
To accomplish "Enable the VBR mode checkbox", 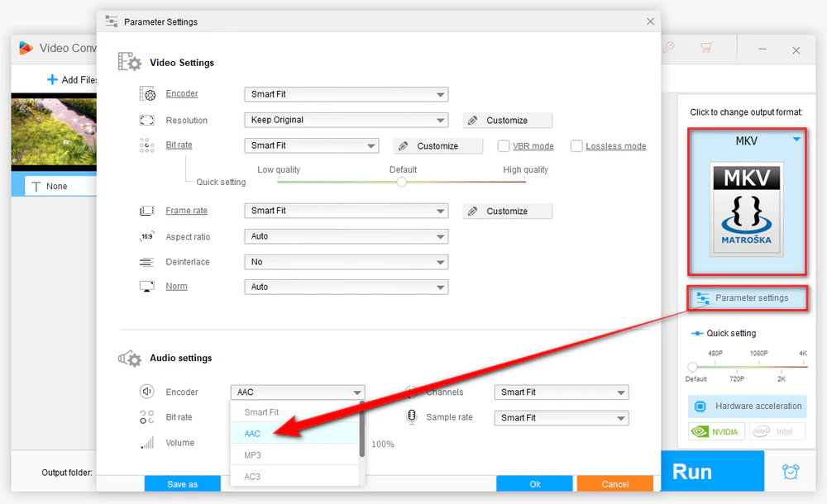I will tap(504, 145).
